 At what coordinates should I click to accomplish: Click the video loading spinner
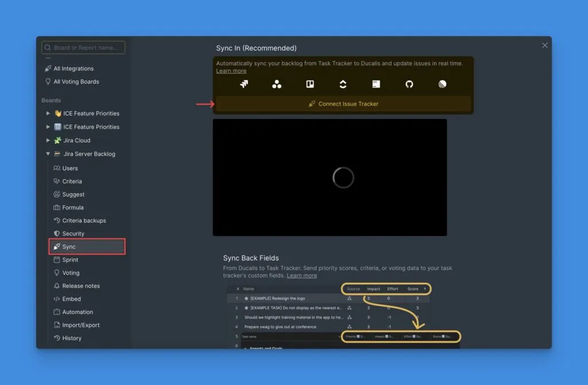343,178
